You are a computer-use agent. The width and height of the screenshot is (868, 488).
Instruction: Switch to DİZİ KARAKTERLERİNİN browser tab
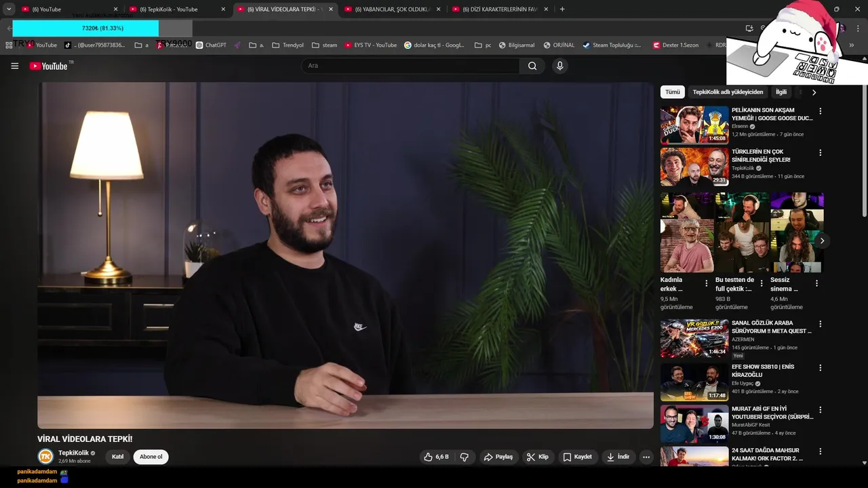(500, 9)
